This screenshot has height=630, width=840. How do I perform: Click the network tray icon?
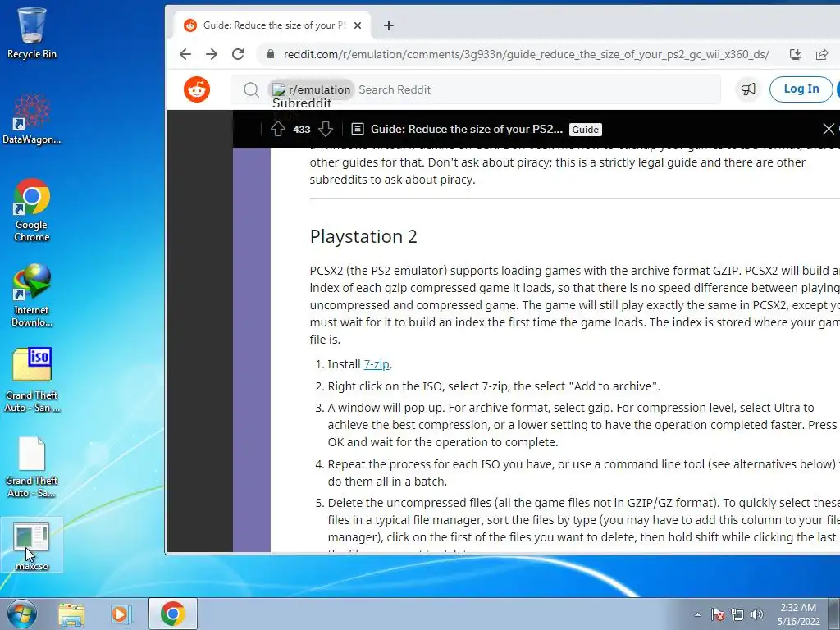click(x=737, y=614)
